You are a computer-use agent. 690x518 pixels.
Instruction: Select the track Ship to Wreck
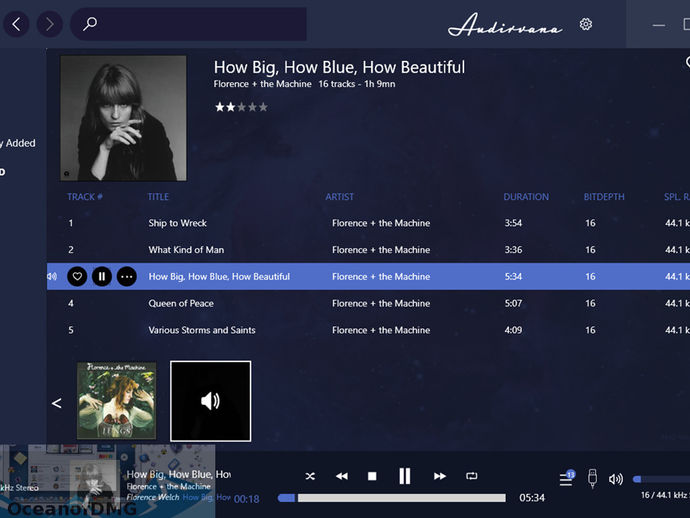(x=177, y=223)
